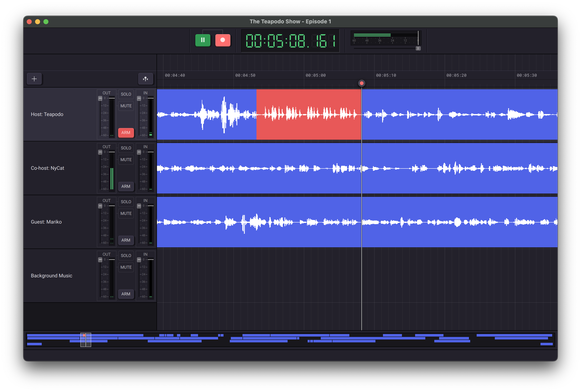Pause playback with the green pause button
Screen dimensions: 581x392
202,40
